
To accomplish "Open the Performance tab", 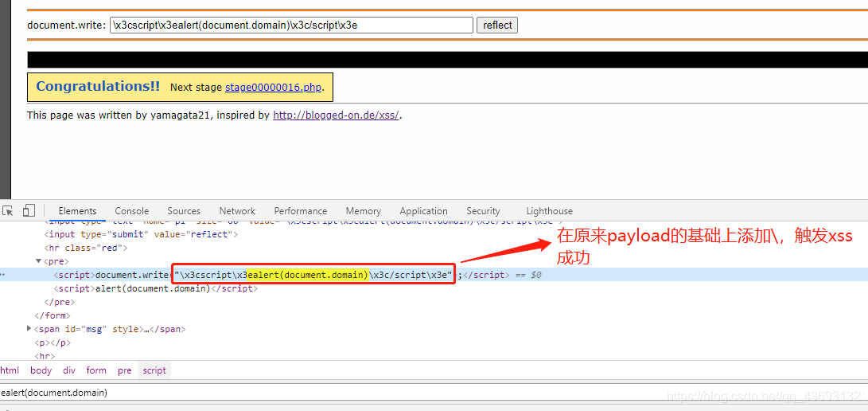I will (301, 211).
